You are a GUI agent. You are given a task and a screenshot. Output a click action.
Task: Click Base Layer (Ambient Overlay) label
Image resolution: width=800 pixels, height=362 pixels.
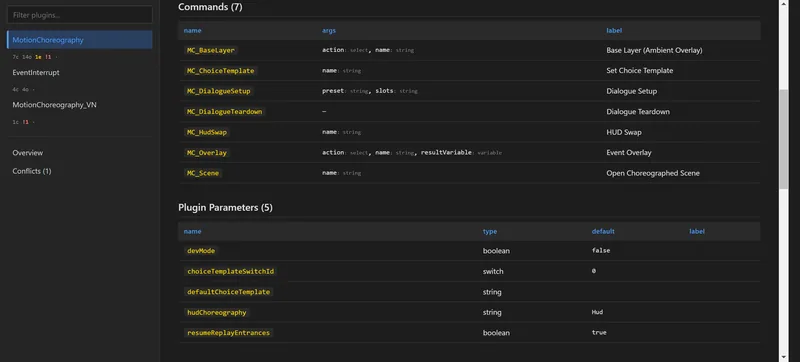point(654,50)
